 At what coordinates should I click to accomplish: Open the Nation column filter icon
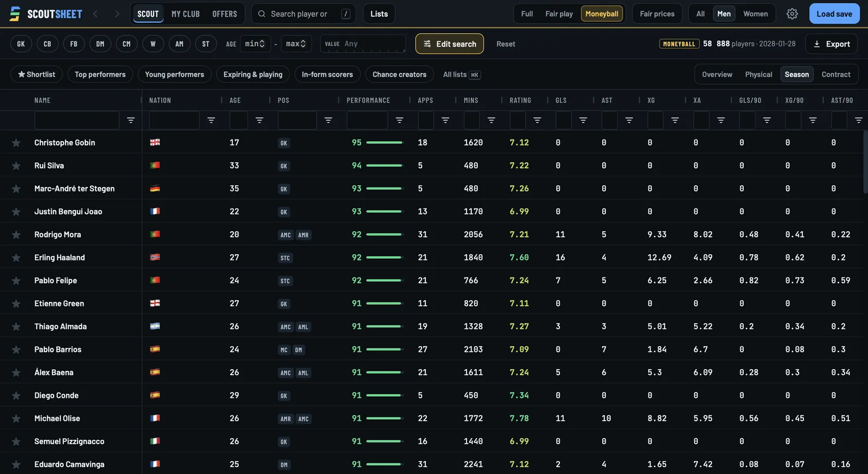[x=211, y=120]
